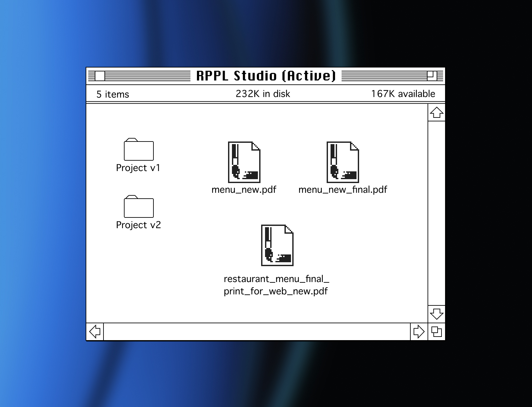Click the "232K in disk" status text
The height and width of the screenshot is (407, 532).
[x=263, y=94]
